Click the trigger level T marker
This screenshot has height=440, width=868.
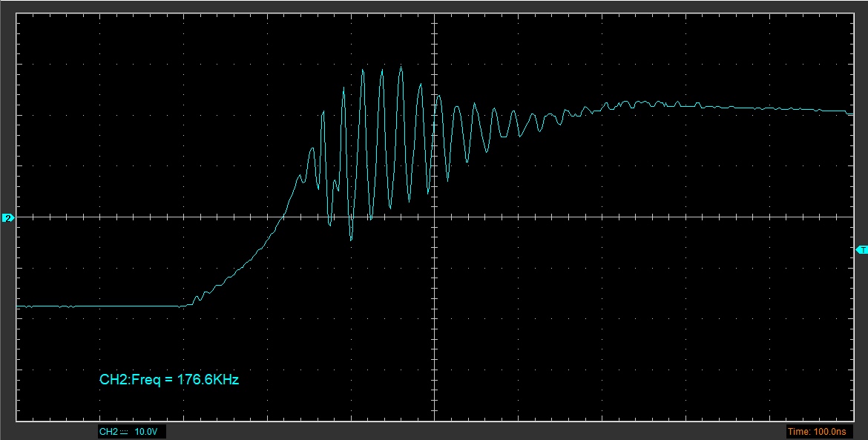(x=861, y=250)
